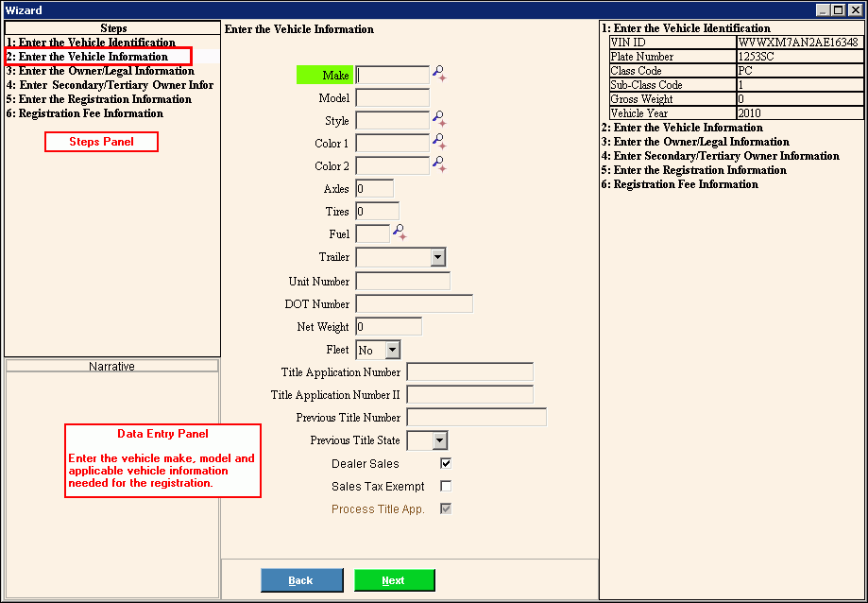Expand the Previous Title State dropdown
This screenshot has width=868, height=603.
439,440
